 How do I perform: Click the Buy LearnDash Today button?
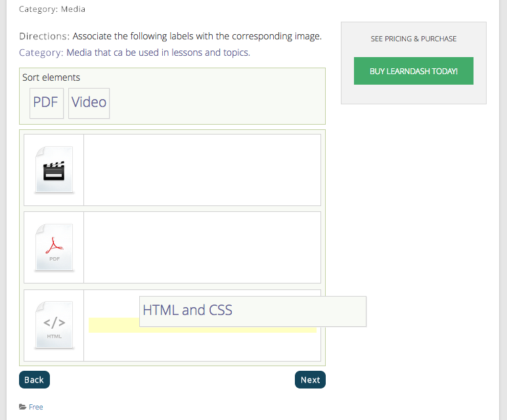pyautogui.click(x=413, y=71)
